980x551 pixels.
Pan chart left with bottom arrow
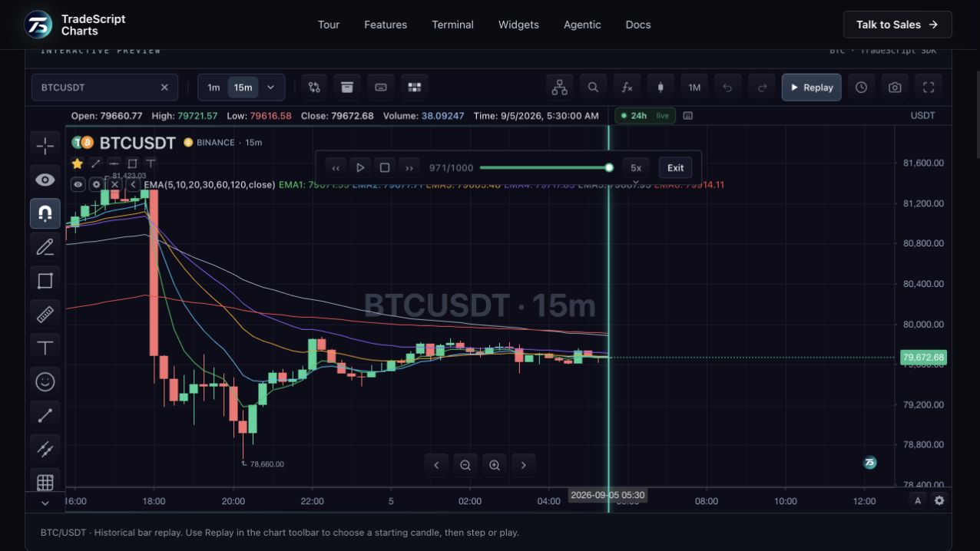pyautogui.click(x=436, y=465)
